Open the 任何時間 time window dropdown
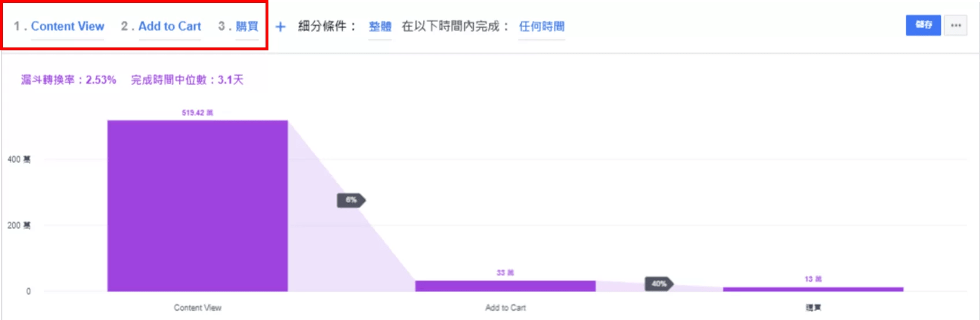This screenshot has height=320, width=980. click(541, 26)
